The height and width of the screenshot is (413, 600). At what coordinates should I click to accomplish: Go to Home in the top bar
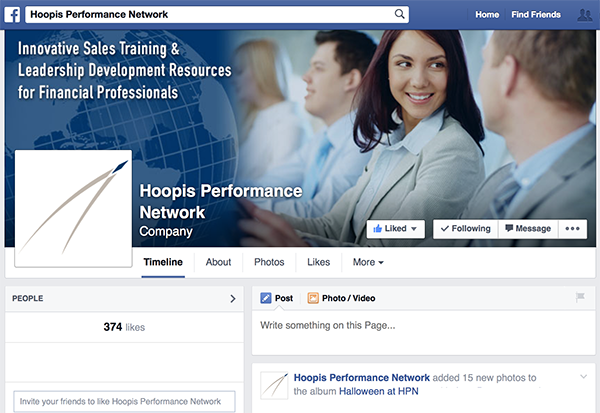(x=487, y=15)
